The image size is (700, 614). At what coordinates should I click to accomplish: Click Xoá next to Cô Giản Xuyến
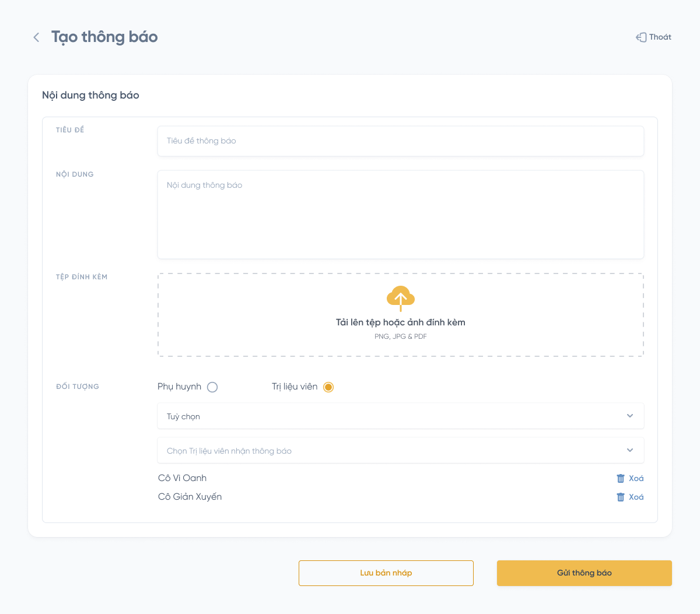[636, 497]
